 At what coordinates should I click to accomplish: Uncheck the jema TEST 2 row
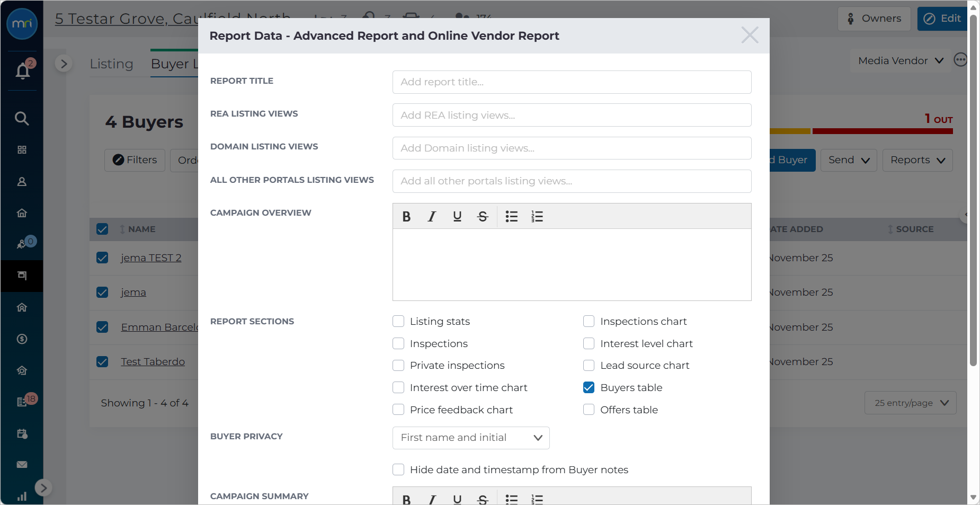(102, 258)
